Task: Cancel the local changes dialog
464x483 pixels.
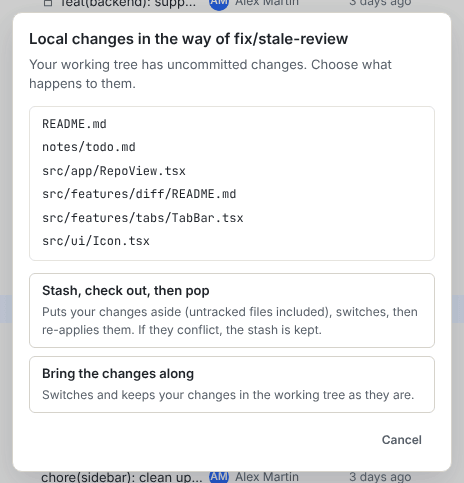Action: [402, 440]
